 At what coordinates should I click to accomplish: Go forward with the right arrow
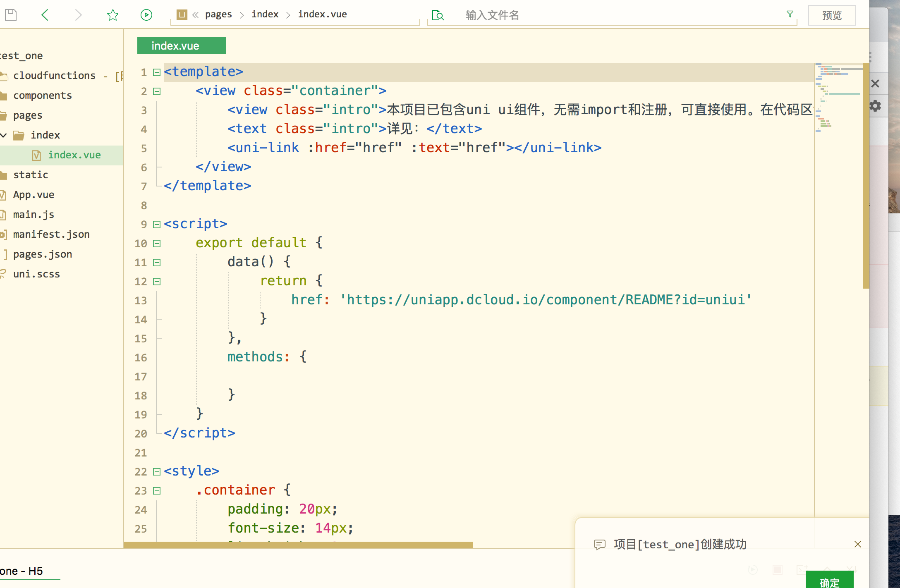[78, 15]
